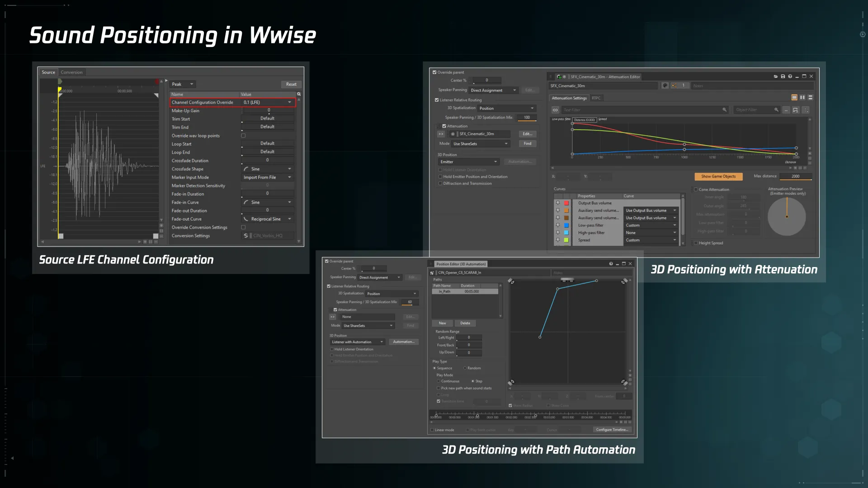Viewport: 868px width, 488px height.
Task: Click Show Game Objects button
Action: 718,176
